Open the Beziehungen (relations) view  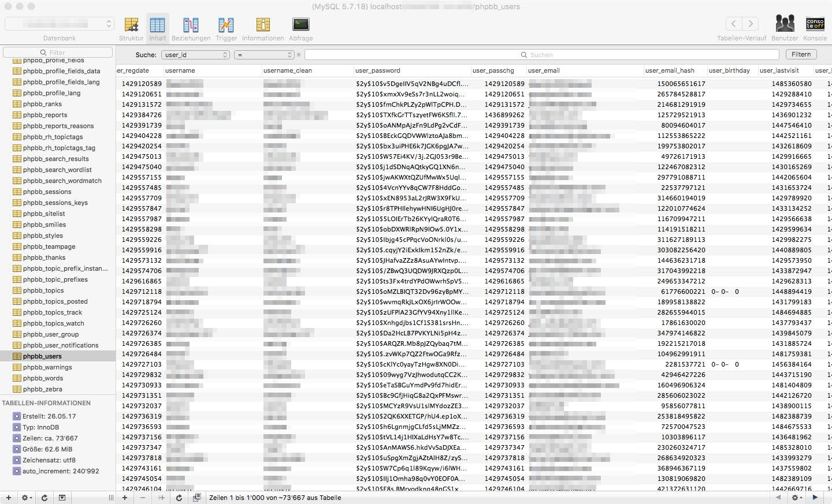[191, 26]
